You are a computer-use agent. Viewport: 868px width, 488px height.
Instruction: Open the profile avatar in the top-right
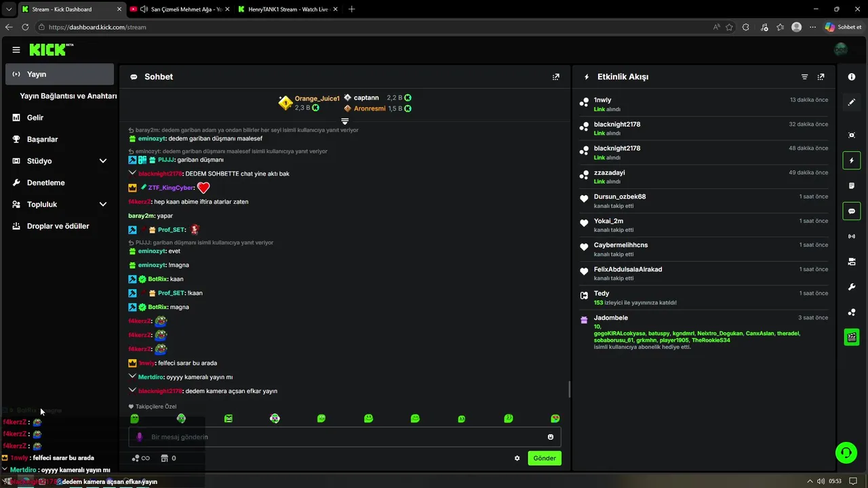pyautogui.click(x=841, y=49)
